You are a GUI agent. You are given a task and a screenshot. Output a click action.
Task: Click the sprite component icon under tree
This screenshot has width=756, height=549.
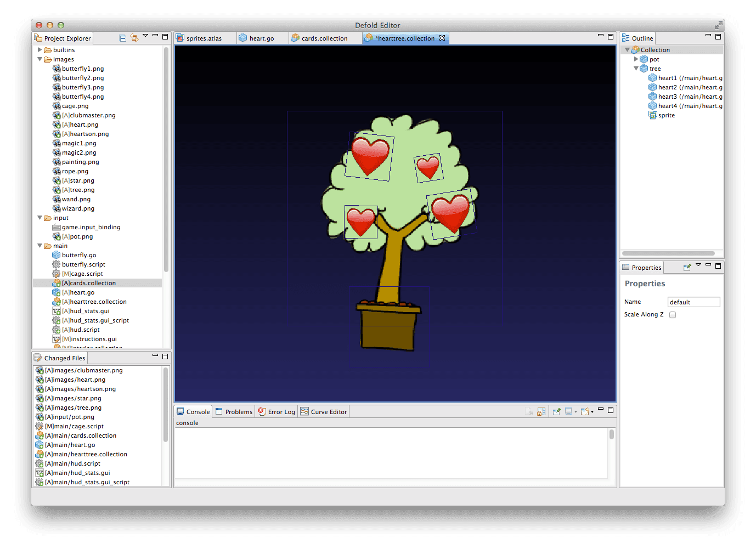coord(652,115)
